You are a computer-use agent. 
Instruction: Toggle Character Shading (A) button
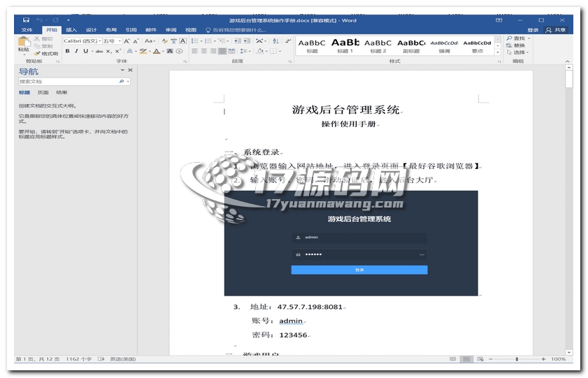[x=170, y=51]
